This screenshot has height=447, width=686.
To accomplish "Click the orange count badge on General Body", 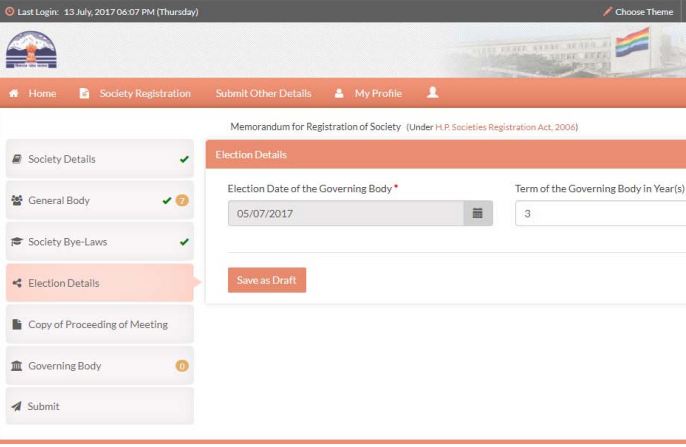I will (182, 201).
